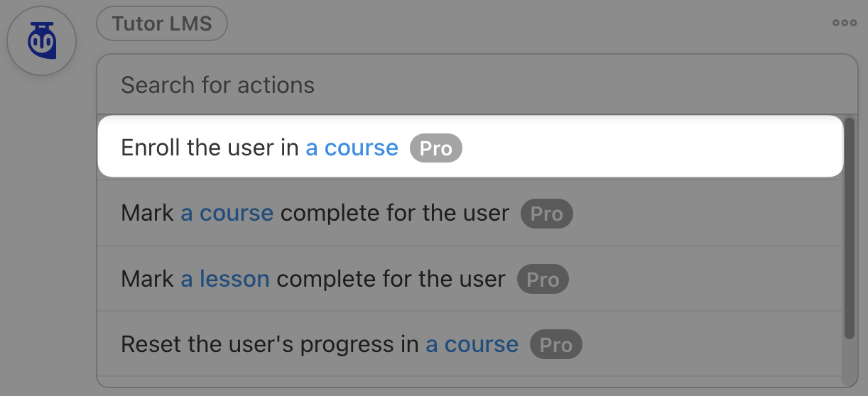
Task: Click "a course" link in Reset progress action
Action: point(472,345)
